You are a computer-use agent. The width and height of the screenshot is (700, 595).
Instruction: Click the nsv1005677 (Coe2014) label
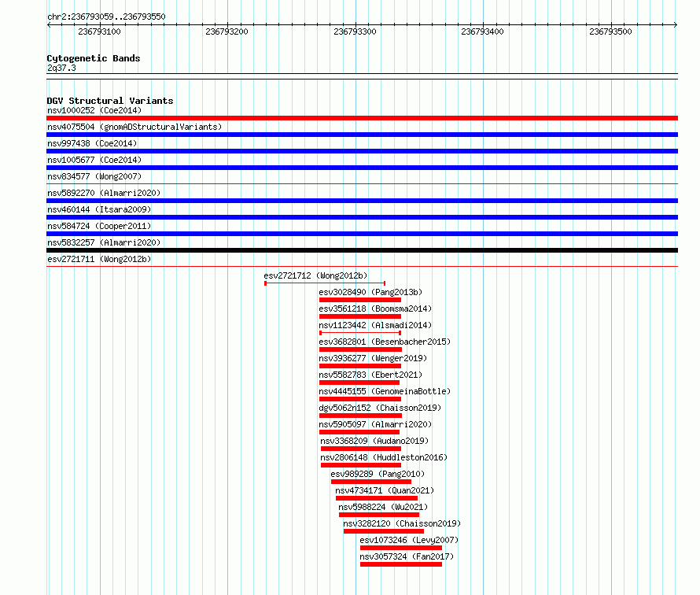tap(94, 160)
